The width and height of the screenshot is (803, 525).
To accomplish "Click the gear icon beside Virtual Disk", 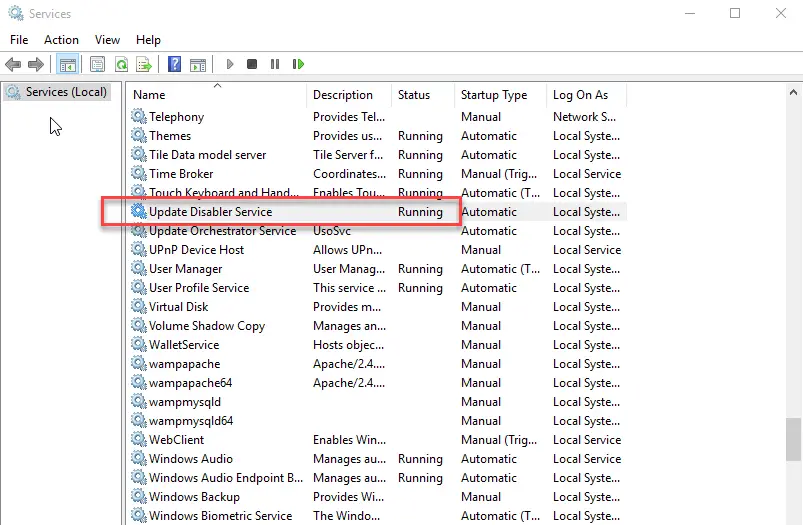I will pyautogui.click(x=139, y=306).
